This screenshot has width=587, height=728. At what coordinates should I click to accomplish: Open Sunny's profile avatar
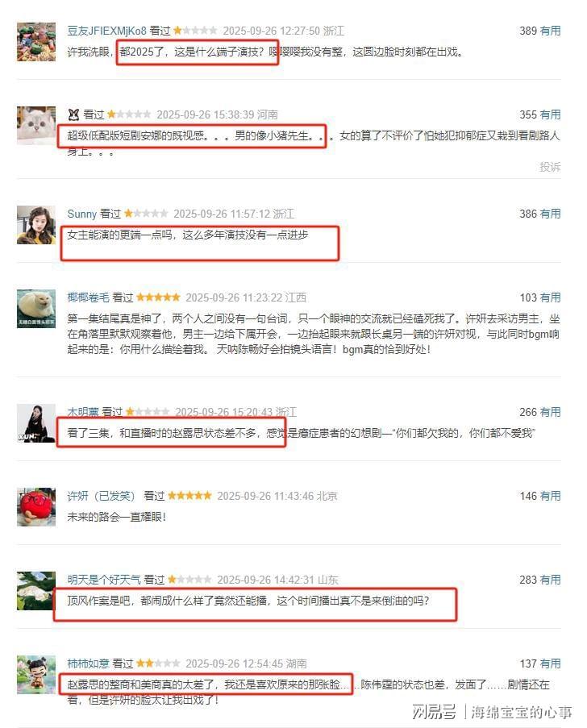36,225
